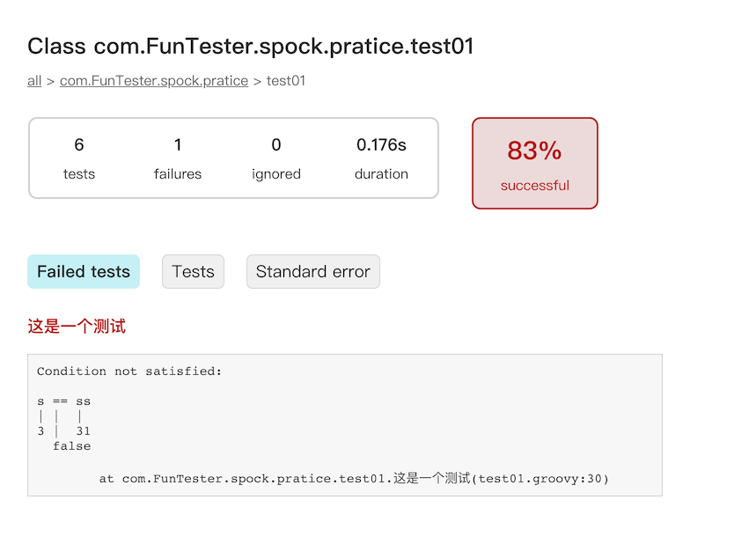The width and height of the screenshot is (756, 544).
Task: Click the 'all' breadcrumb link
Action: (x=34, y=81)
